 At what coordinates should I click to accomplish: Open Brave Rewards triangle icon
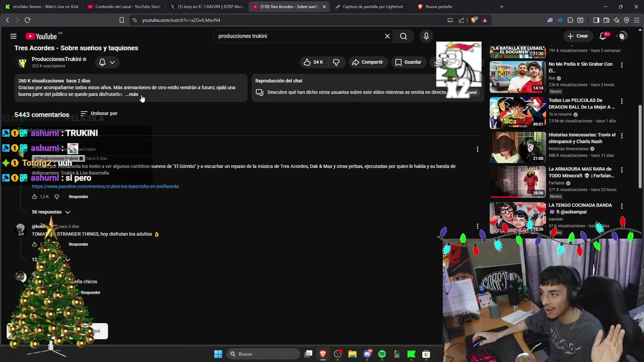point(485,20)
